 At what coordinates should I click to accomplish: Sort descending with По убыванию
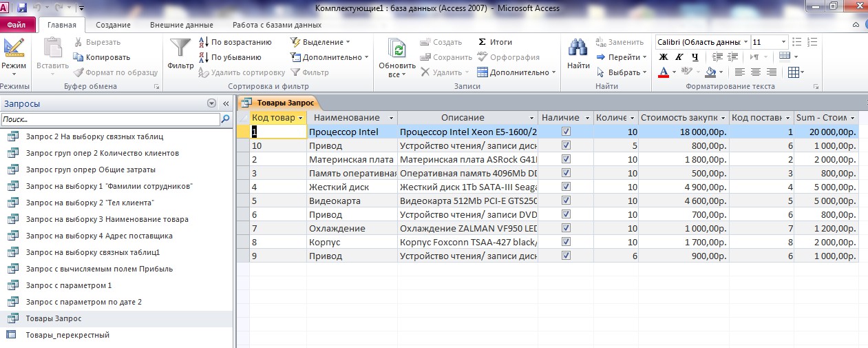click(229, 57)
